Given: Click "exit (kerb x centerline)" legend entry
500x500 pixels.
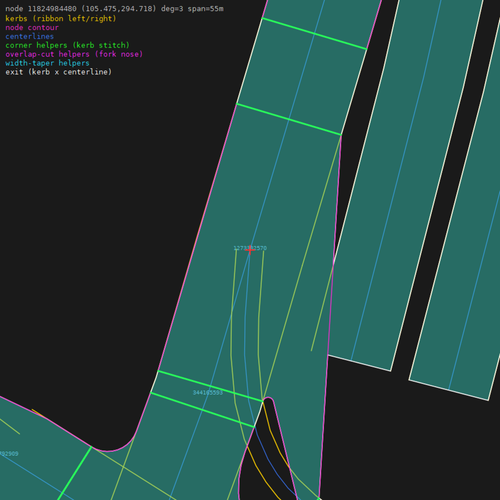Looking at the screenshot, I should tap(59, 72).
